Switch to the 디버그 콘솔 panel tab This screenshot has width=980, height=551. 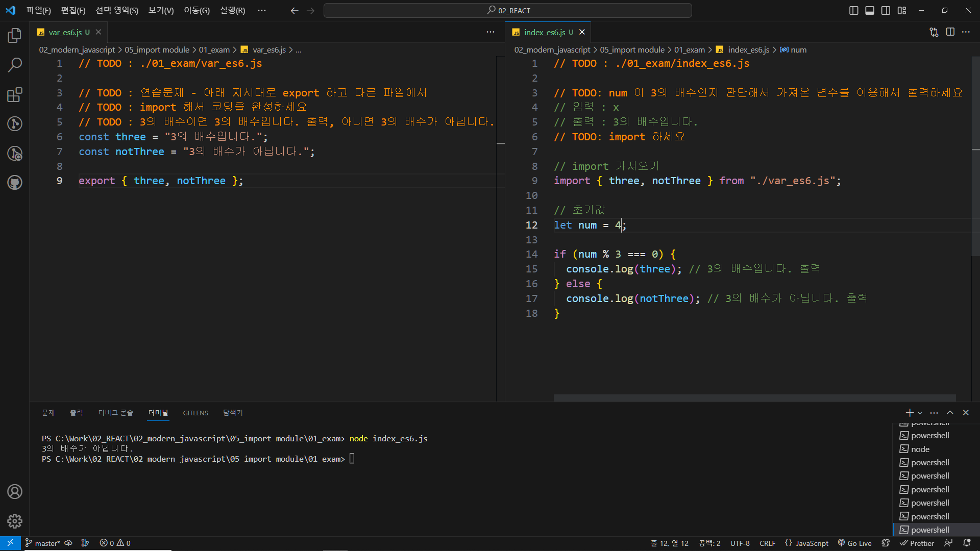[x=115, y=413]
